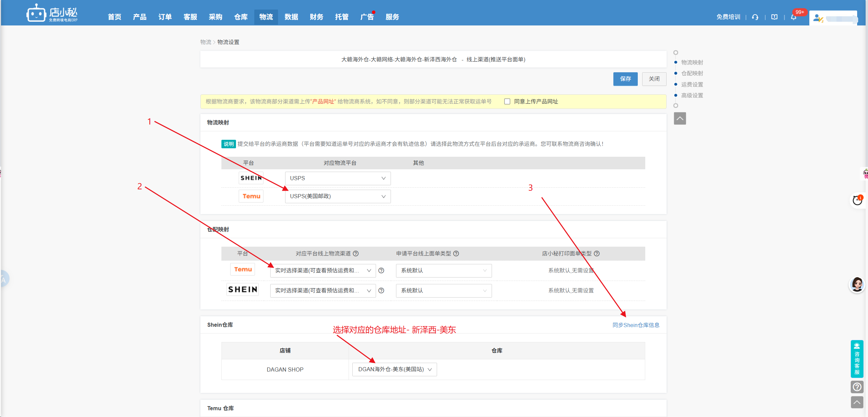Open the 产品 menu
This screenshot has height=417, width=868.
(x=140, y=17)
